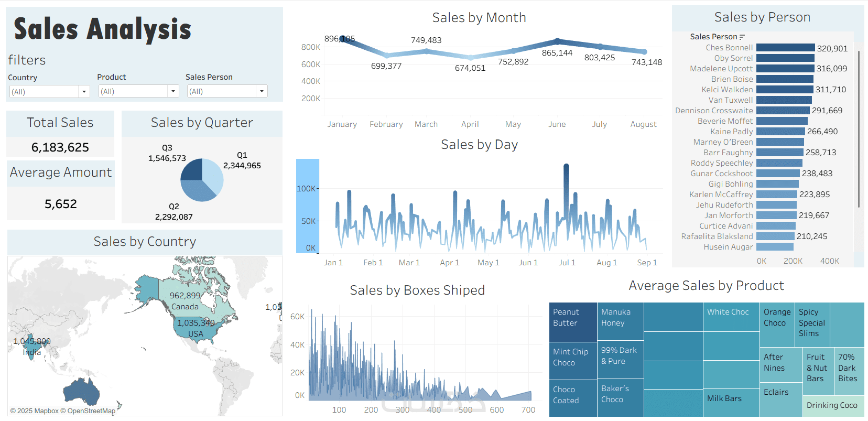Select the name Marney O'Breen
868x421 pixels.
723,142
